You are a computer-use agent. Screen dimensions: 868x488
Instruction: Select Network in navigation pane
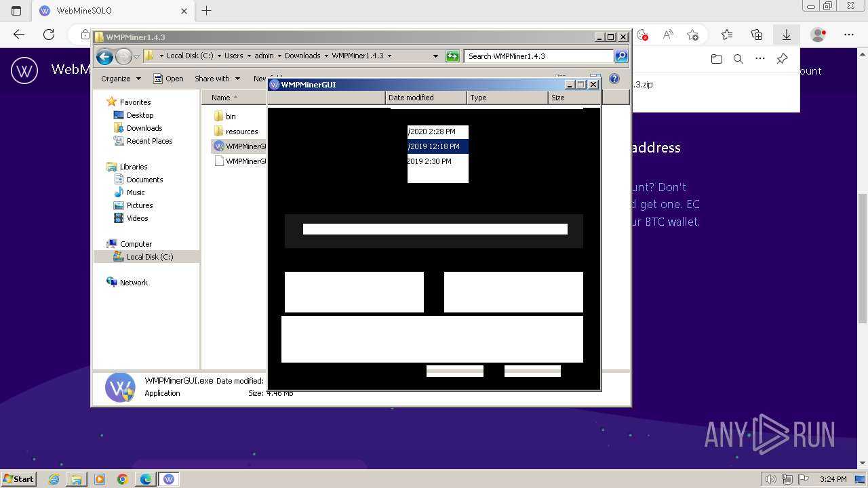pos(134,283)
